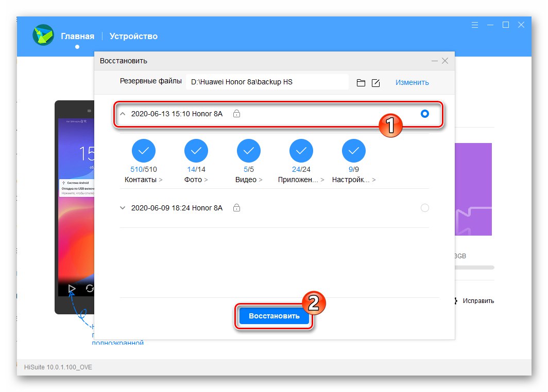The image size is (548, 392).
Task: Click the 2020-06-09 18:24 Honor 8A text
Action: pyautogui.click(x=177, y=208)
